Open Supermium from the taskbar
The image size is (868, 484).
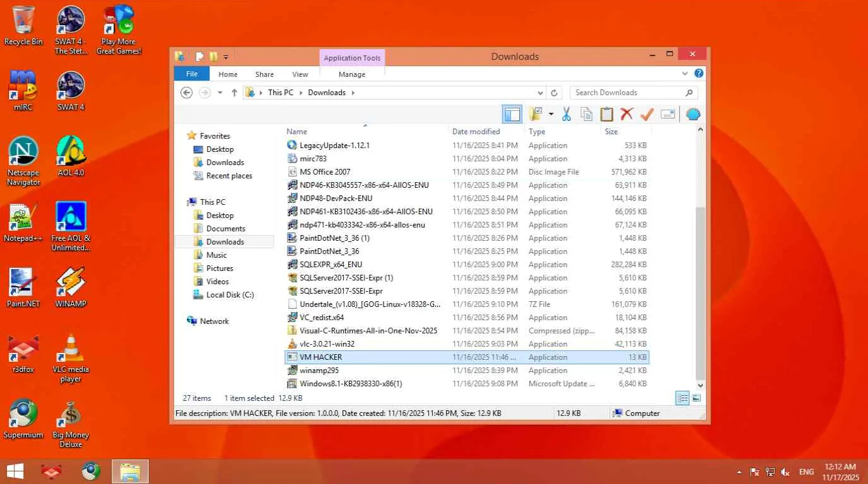tap(91, 471)
